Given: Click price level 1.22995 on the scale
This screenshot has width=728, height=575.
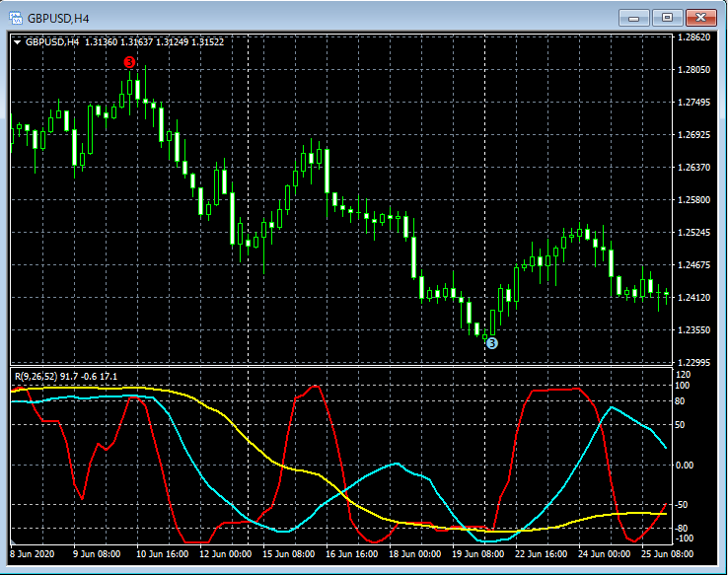Looking at the screenshot, I should (693, 362).
